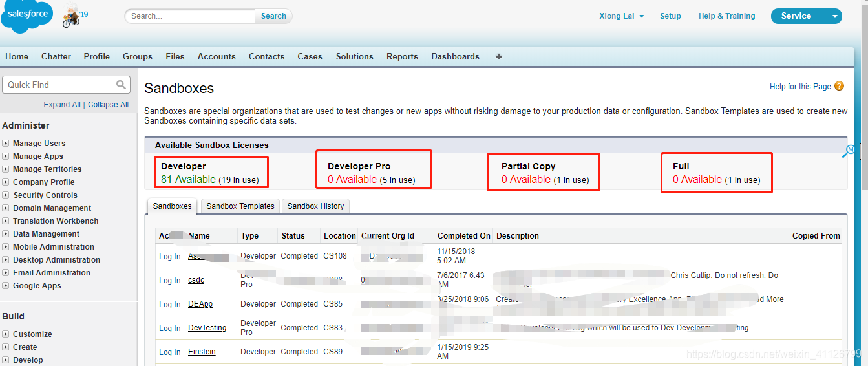868x366 pixels.
Task: Open the DevTesting sandbox name link
Action: pos(207,328)
